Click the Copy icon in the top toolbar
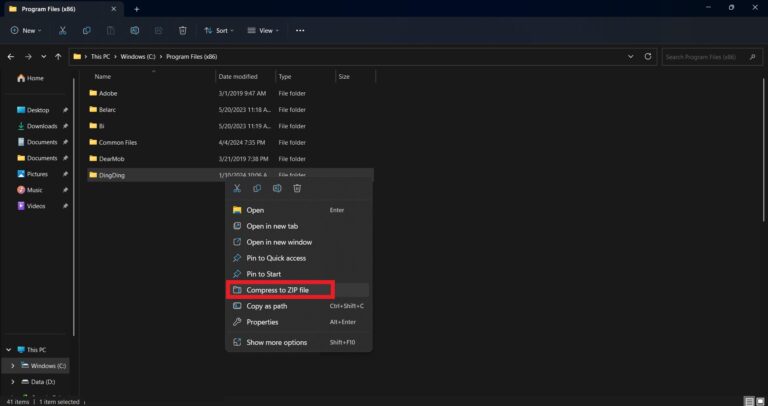The height and width of the screenshot is (406, 768). (x=87, y=30)
